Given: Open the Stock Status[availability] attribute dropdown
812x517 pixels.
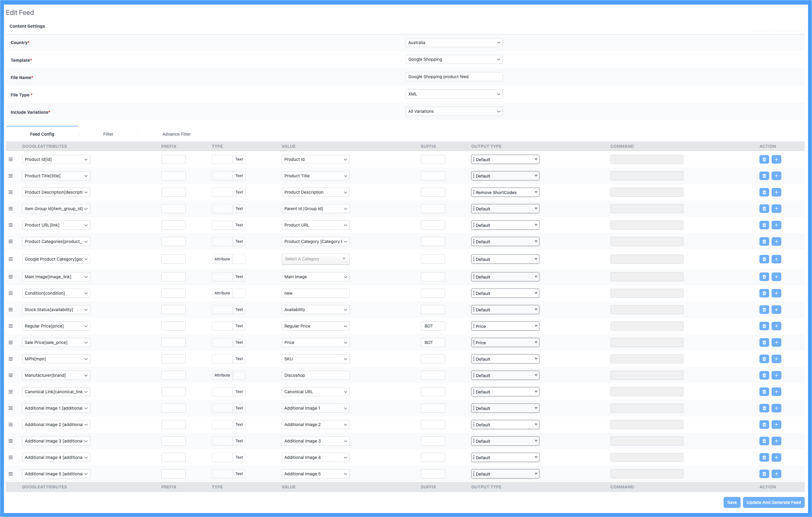Looking at the screenshot, I should [x=56, y=310].
